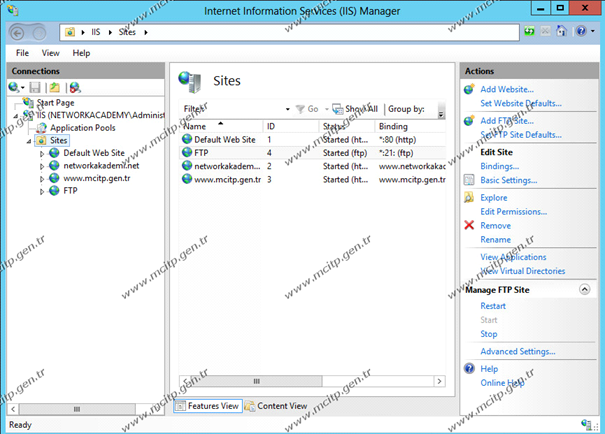Sort sites by the Binding column header

[410, 127]
